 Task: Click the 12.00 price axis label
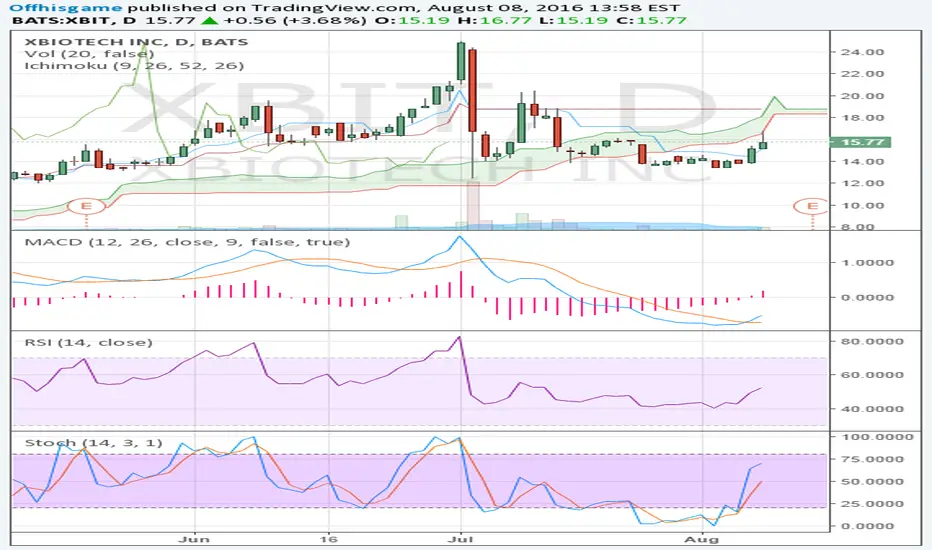862,183
